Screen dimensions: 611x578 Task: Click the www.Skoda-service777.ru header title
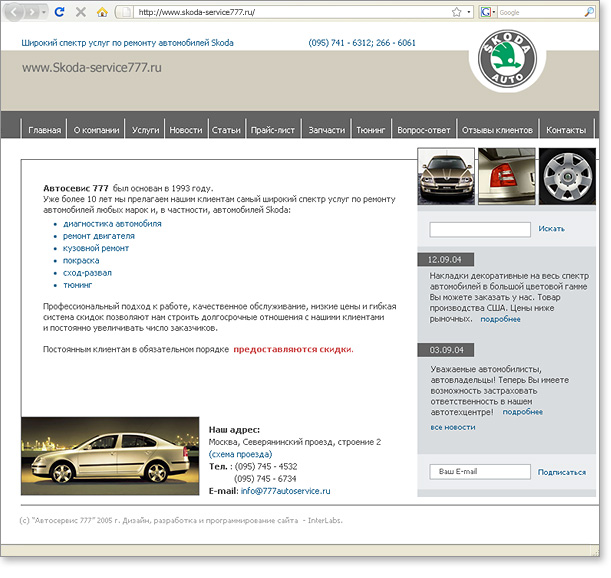(x=92, y=67)
